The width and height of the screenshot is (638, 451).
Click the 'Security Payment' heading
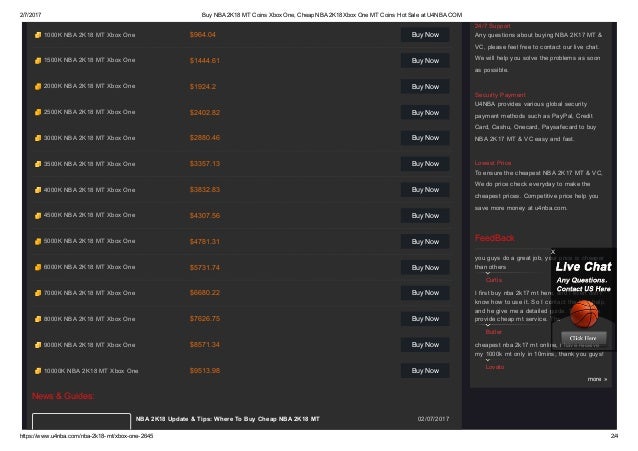click(x=500, y=95)
